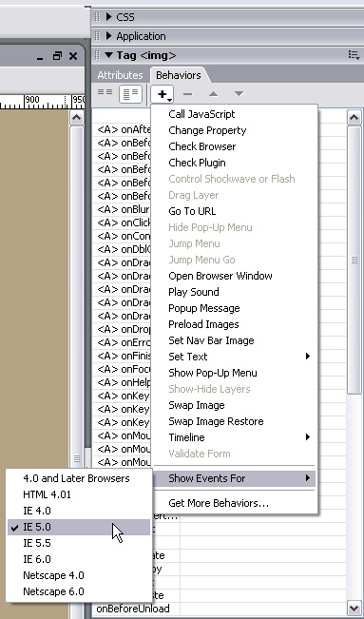Switch to the Attributes tab
The height and width of the screenshot is (619, 364).
120,75
